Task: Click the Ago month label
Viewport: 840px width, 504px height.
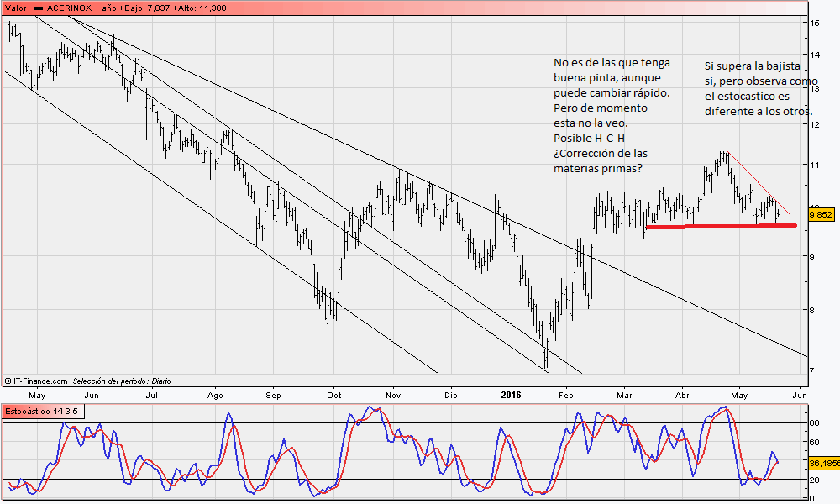Action: [x=215, y=396]
